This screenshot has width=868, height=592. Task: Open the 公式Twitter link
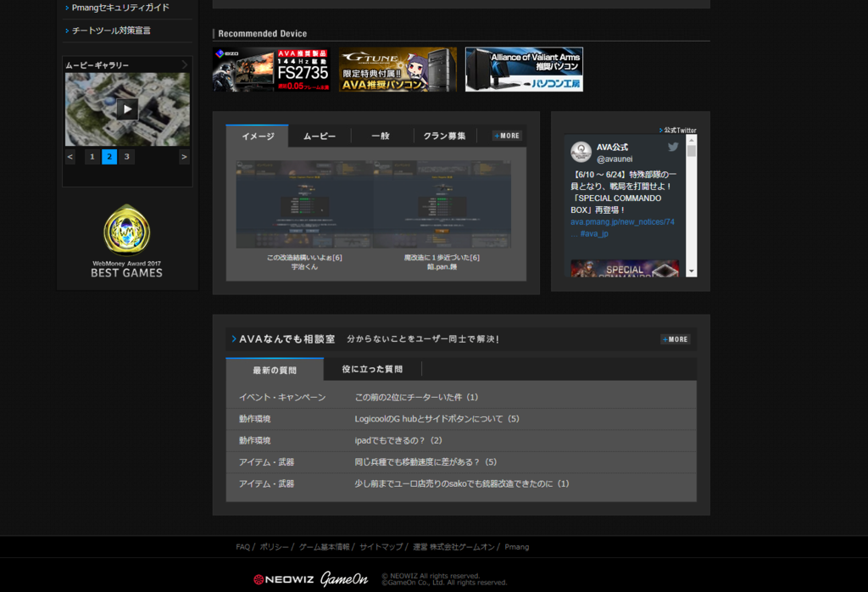point(680,130)
